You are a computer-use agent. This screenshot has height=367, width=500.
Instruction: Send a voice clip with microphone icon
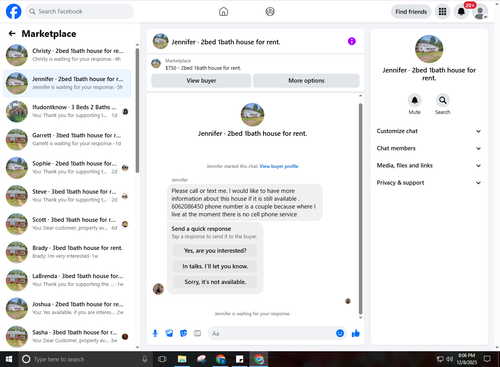pos(155,333)
